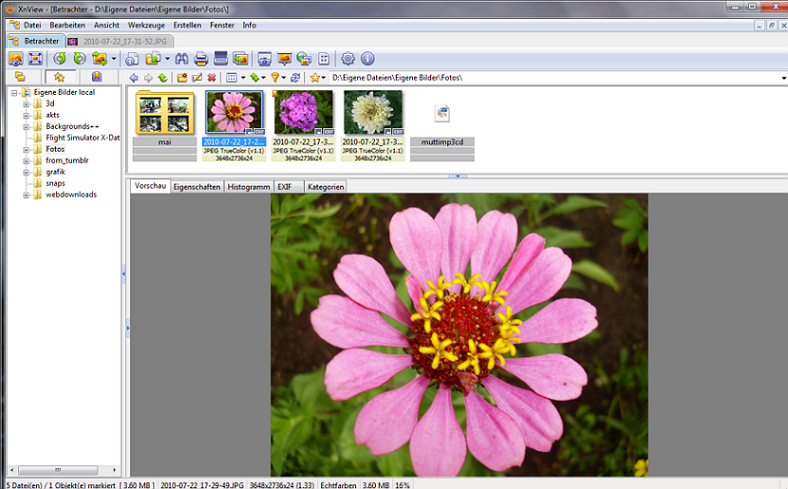Create a new folder icon

[x=181, y=78]
